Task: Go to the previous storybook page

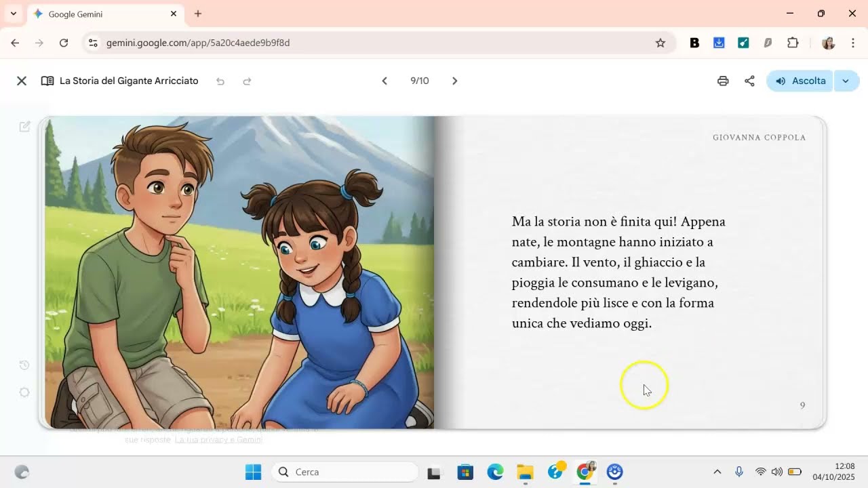Action: coord(384,81)
